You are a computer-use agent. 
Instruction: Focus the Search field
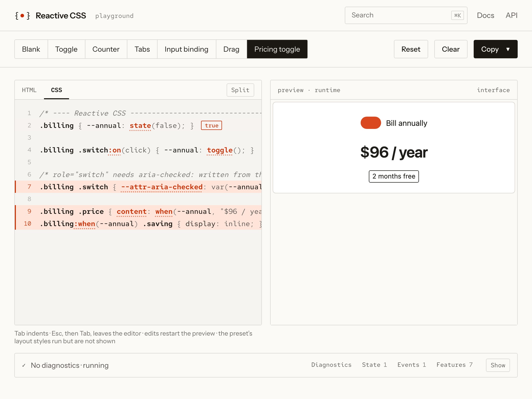(406, 15)
